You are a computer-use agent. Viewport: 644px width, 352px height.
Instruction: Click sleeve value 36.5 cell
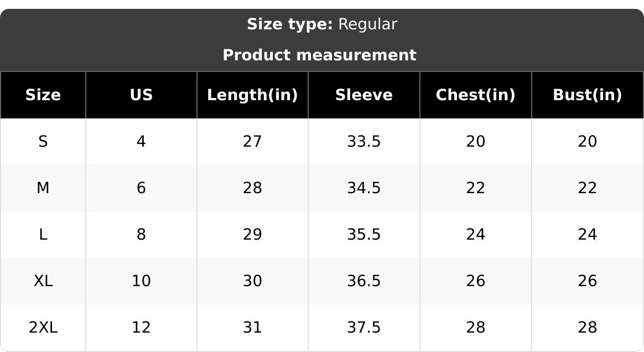pyautogui.click(x=363, y=281)
